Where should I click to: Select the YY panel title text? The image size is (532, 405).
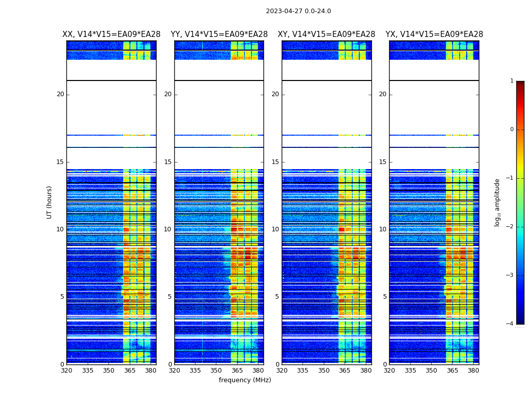219,34
